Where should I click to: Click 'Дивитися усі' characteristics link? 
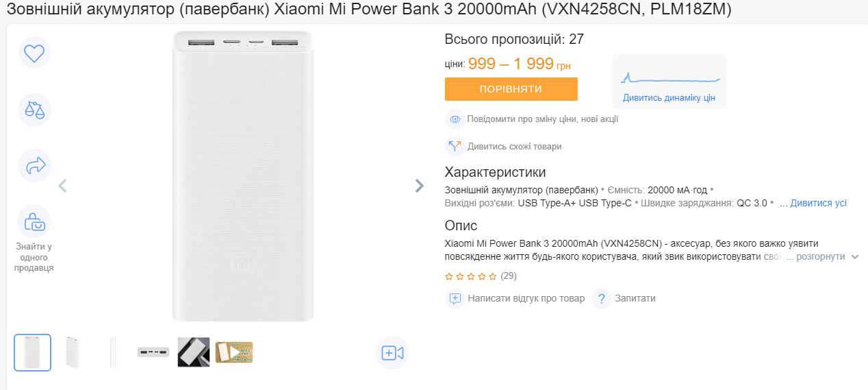(818, 204)
